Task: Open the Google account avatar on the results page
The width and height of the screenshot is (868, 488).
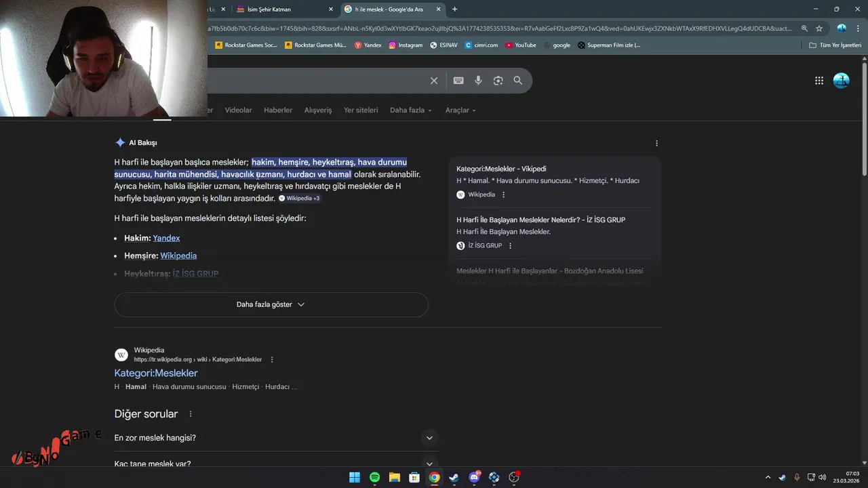Action: tap(841, 81)
